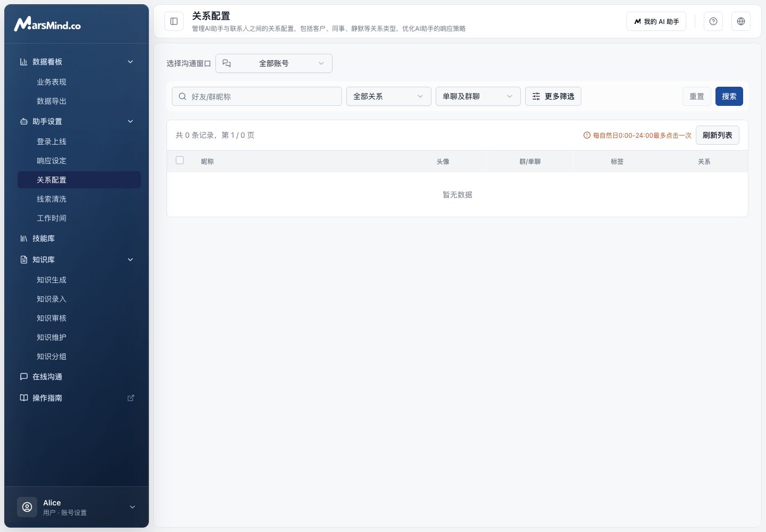Click the 重置 button
This screenshot has width=766, height=532.
point(697,96)
